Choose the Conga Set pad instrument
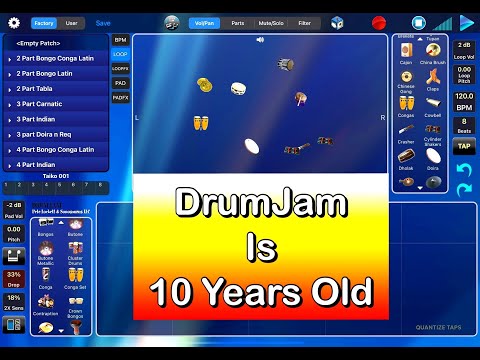This screenshot has width=480, height=360. (x=75, y=279)
